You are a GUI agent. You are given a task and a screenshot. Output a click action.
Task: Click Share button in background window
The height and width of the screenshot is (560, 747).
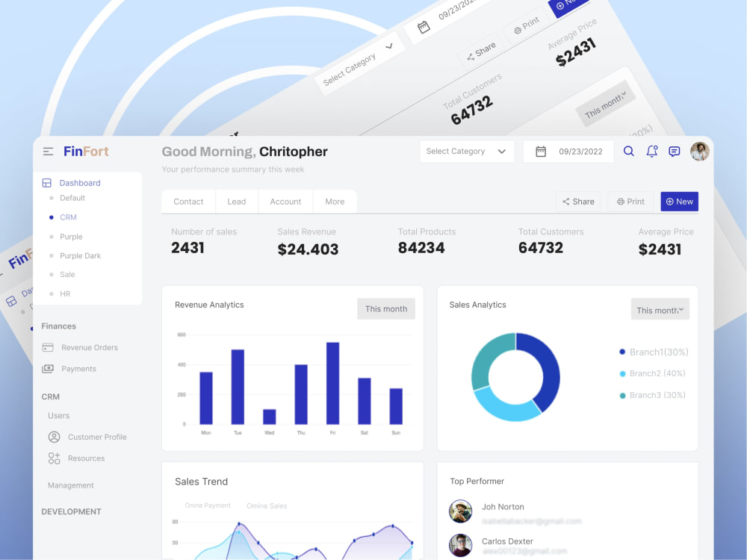click(x=481, y=52)
